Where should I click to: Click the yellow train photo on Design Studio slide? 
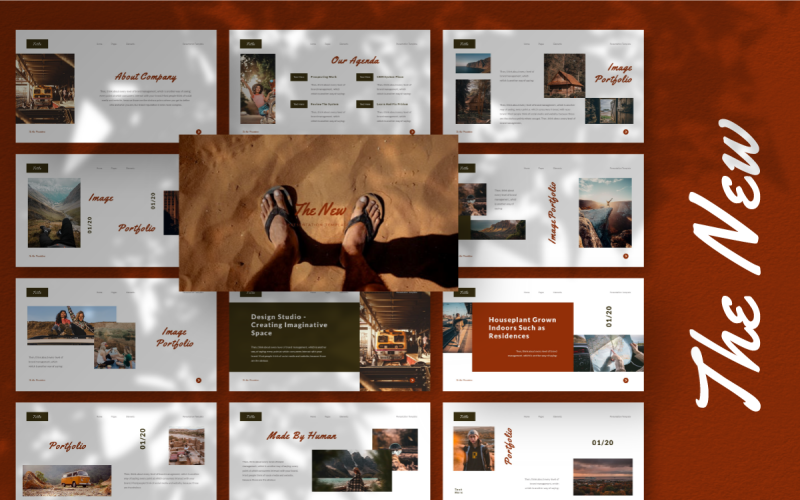[x=395, y=341]
